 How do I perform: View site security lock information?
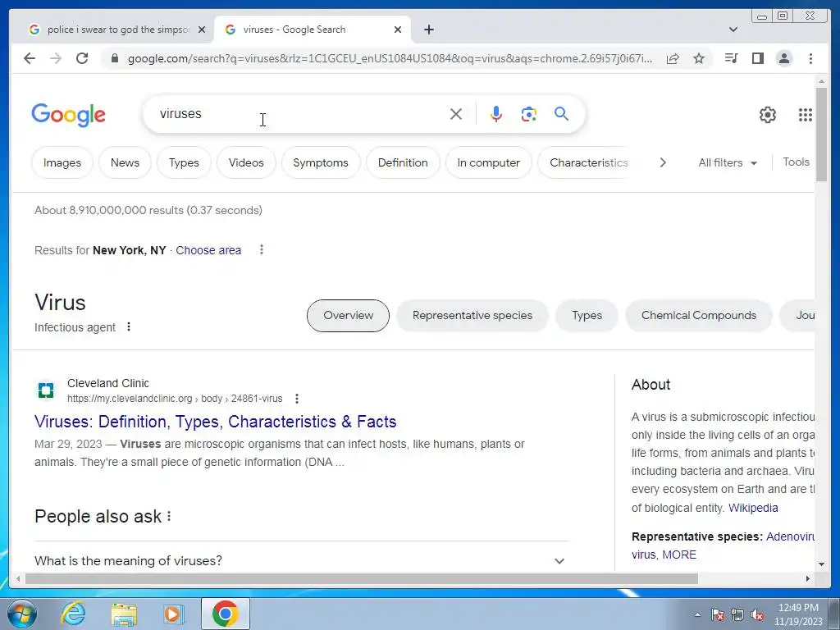pos(114,58)
